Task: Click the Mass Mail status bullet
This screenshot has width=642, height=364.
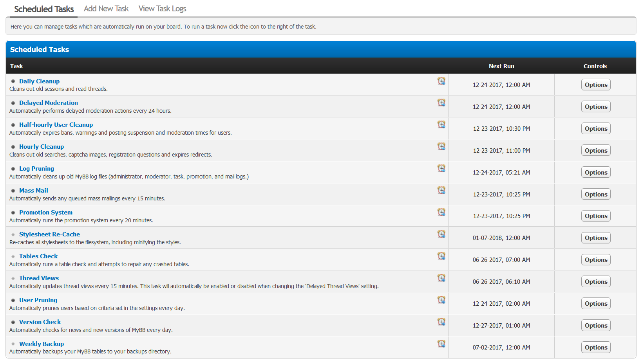Action: (x=13, y=191)
